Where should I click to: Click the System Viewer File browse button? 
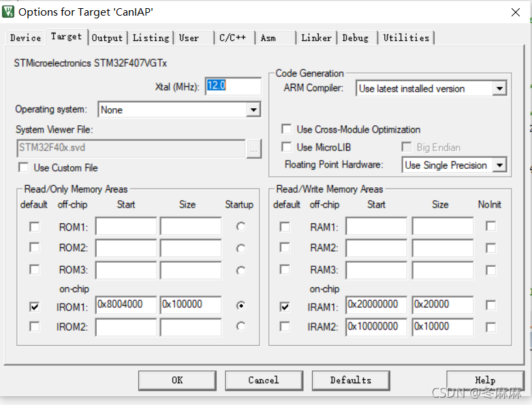pyautogui.click(x=254, y=148)
